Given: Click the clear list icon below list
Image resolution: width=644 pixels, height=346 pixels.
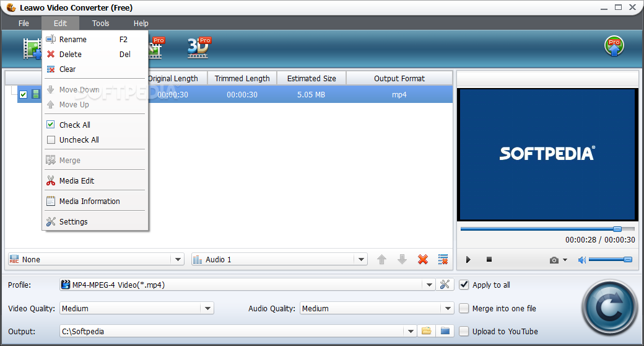Looking at the screenshot, I should pyautogui.click(x=443, y=259).
